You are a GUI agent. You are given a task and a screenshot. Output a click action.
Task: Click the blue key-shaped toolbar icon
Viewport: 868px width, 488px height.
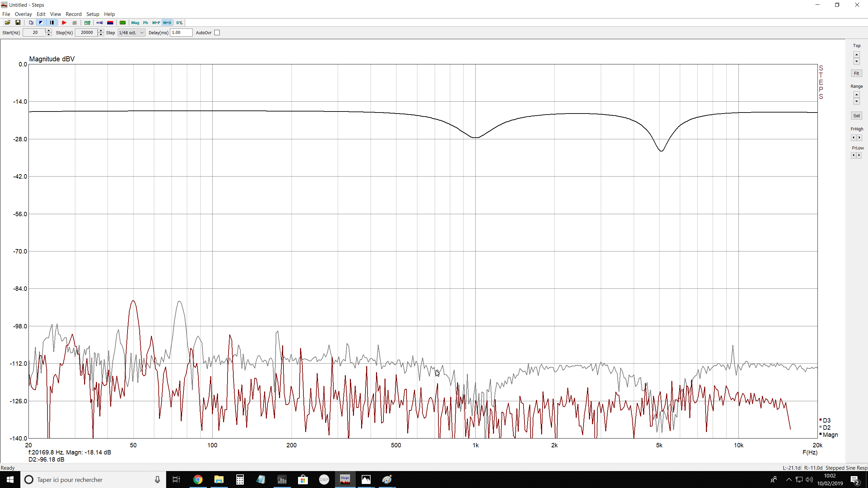pyautogui.click(x=100, y=23)
